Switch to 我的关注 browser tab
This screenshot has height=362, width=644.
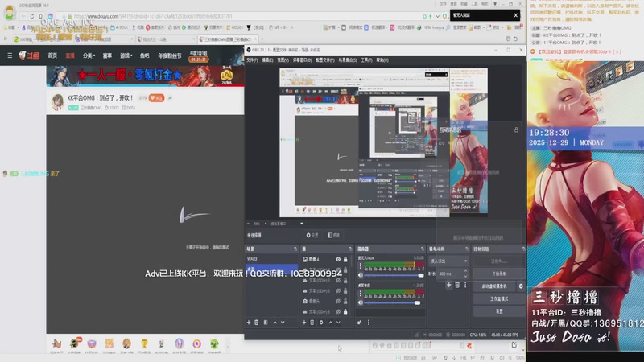pyautogui.click(x=164, y=39)
